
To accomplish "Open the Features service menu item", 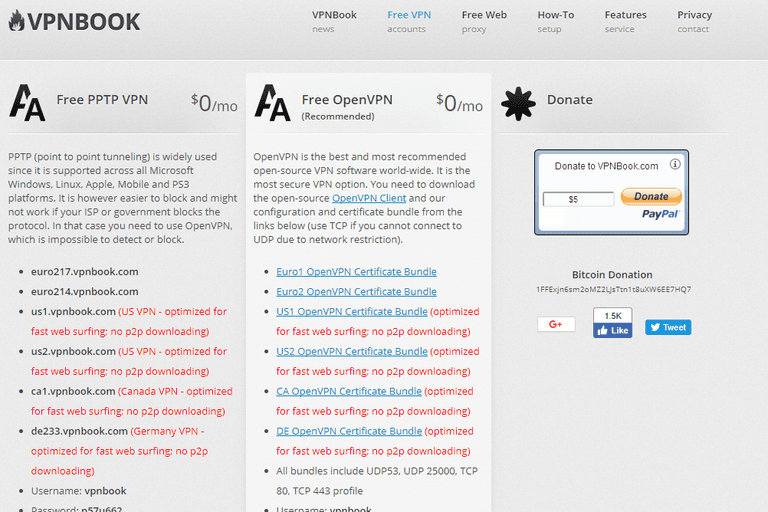I will [x=625, y=22].
